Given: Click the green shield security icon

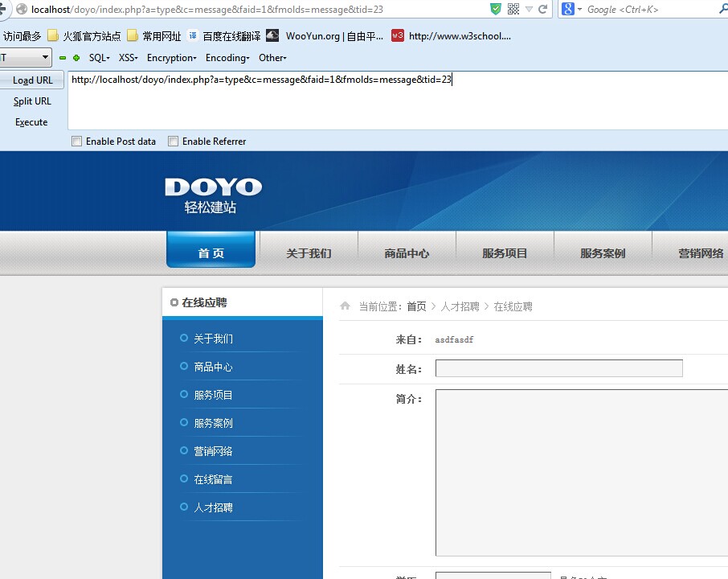Looking at the screenshot, I should pos(496,9).
